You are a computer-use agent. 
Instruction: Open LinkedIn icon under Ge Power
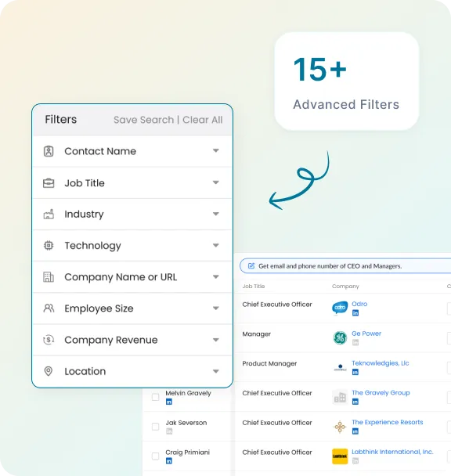[355, 342]
